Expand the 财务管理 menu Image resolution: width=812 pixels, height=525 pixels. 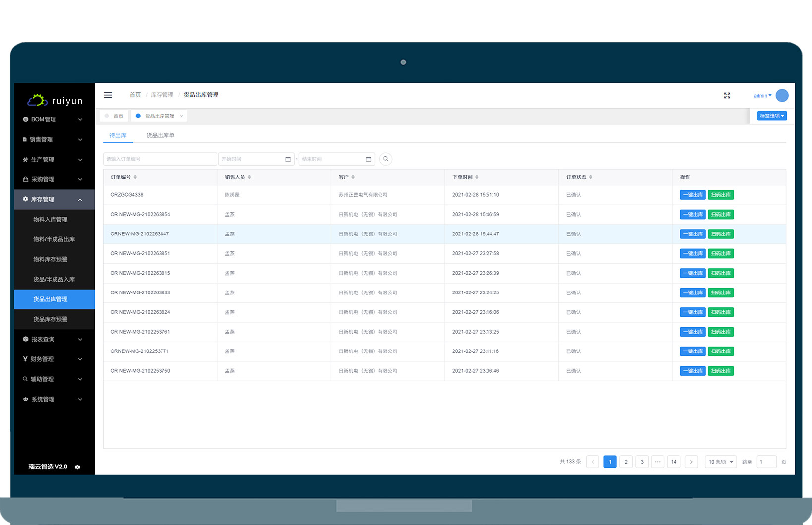(54, 359)
